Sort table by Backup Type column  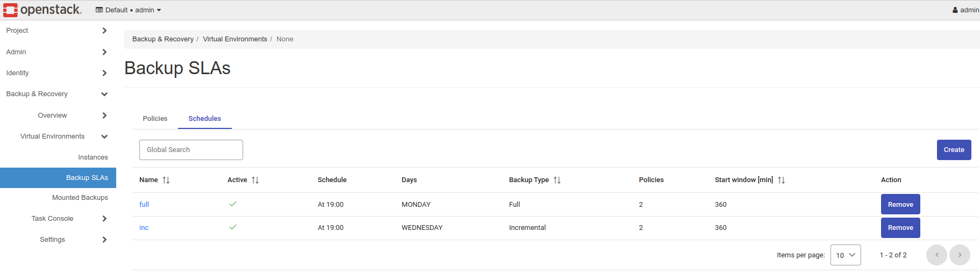[557, 181]
